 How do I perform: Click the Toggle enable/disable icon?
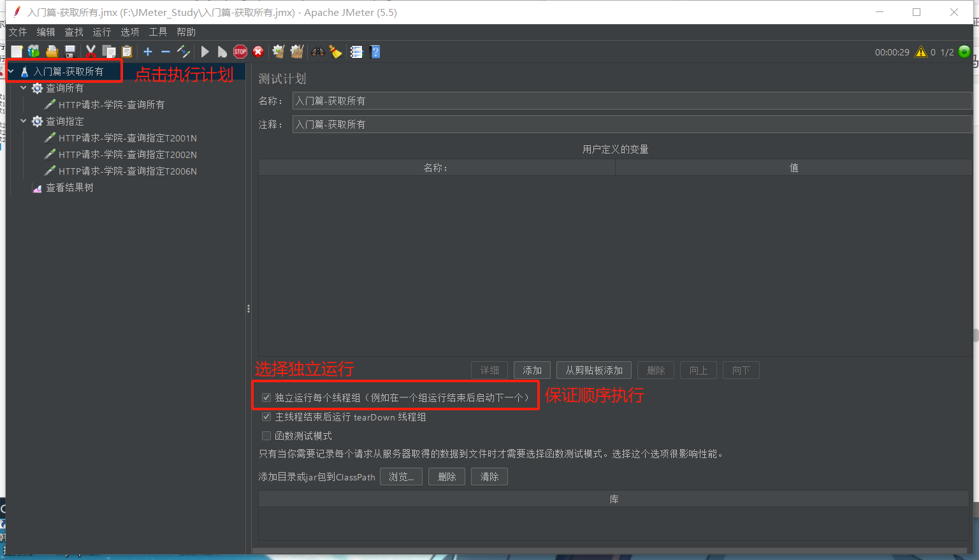point(184,52)
